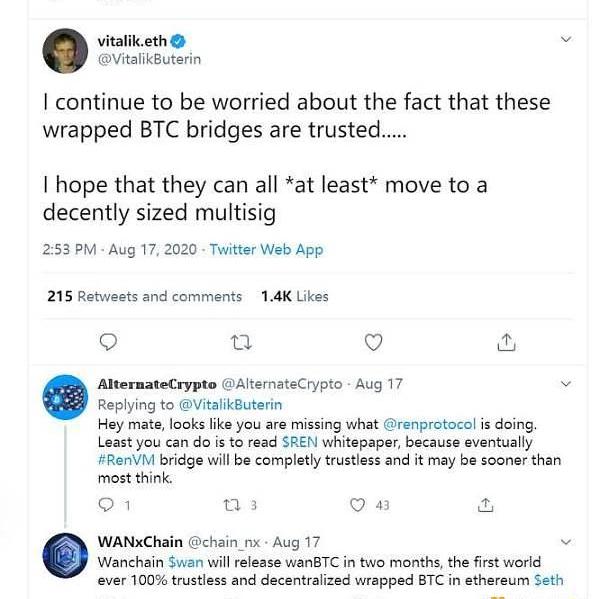Expand the AlternateCrypto reply options chevron
This screenshot has height=599, width=600.
(566, 384)
